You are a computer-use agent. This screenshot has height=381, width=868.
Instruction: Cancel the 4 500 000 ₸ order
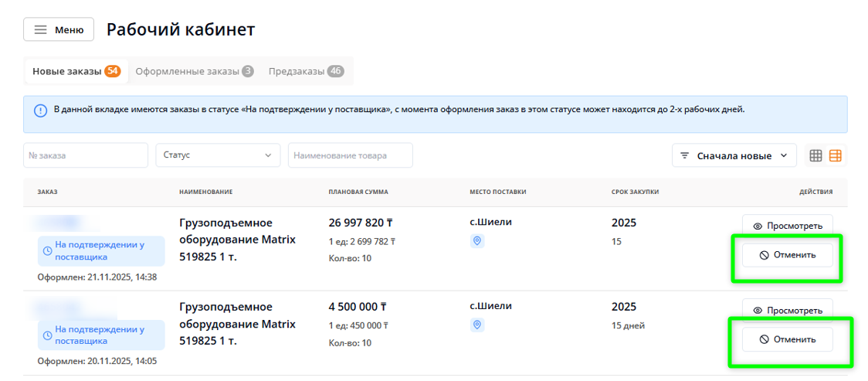point(787,339)
